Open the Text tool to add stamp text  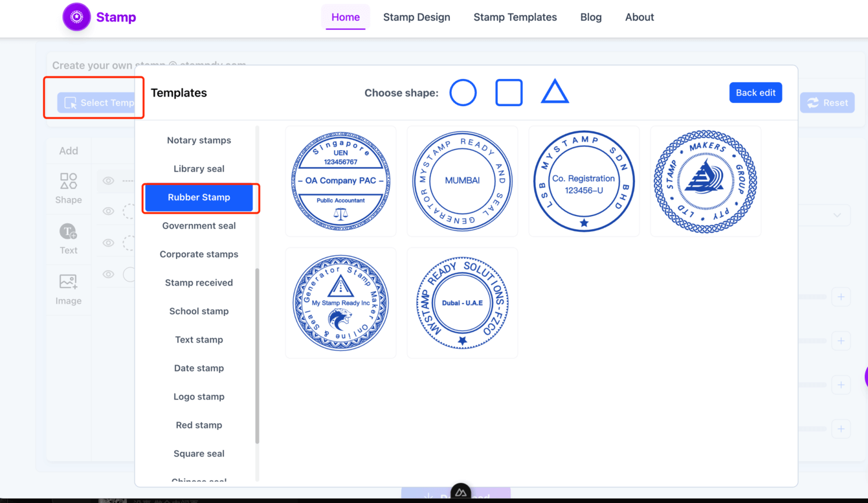68,238
